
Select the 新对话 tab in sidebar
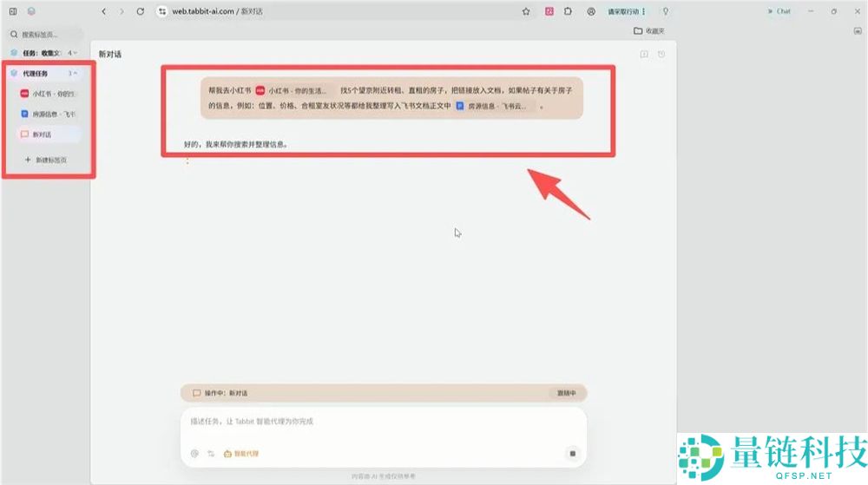(x=49, y=134)
